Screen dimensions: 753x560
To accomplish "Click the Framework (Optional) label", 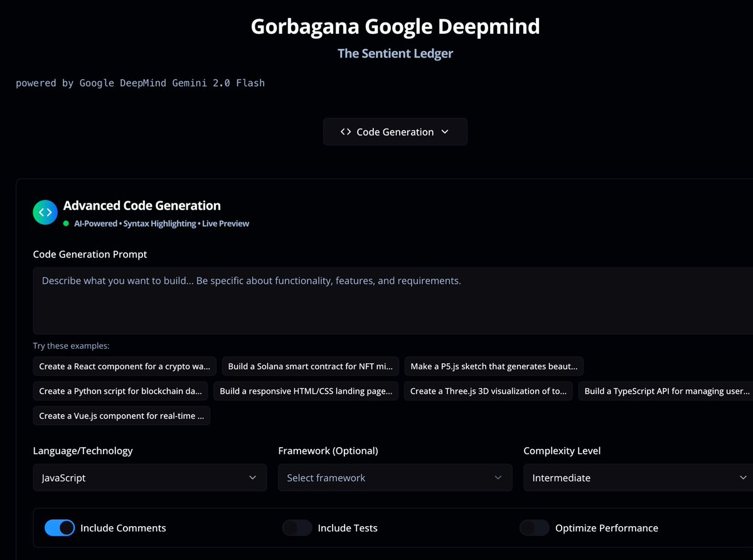I will click(328, 451).
